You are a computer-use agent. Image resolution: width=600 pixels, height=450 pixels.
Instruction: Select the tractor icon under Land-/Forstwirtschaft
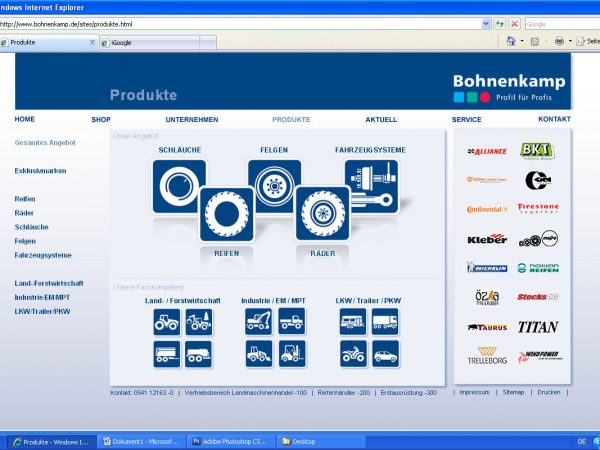click(x=166, y=322)
